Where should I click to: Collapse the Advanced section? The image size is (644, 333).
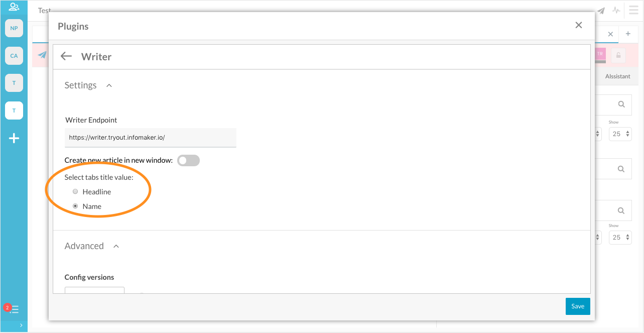[x=116, y=246]
